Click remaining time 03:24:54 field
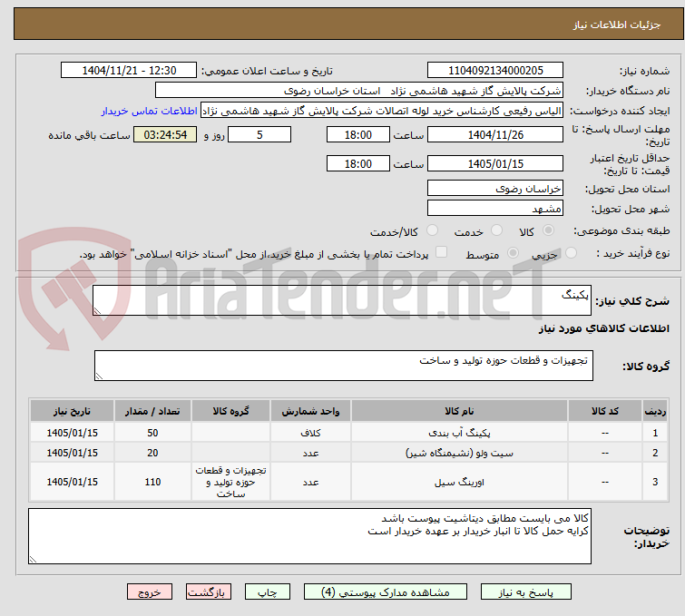The height and width of the screenshot is (616, 685). 165,134
